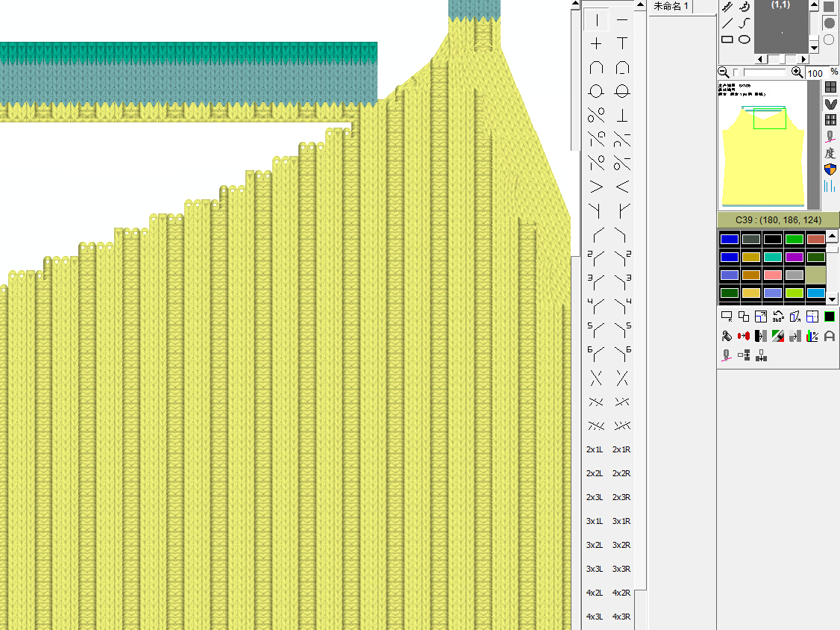
Task: Select the S-curve drawing tool
Action: point(744,23)
